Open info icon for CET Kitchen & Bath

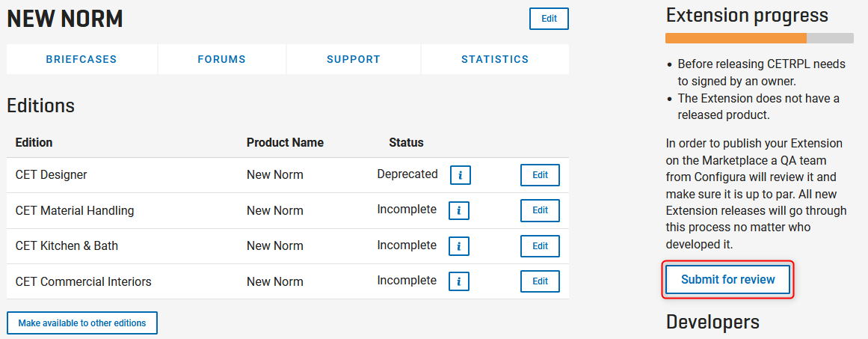(459, 246)
